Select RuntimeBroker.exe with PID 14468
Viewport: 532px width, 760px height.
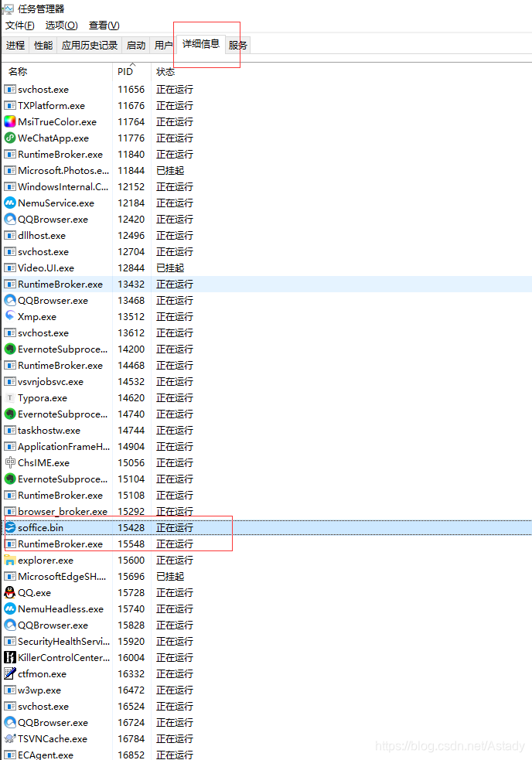(267, 366)
